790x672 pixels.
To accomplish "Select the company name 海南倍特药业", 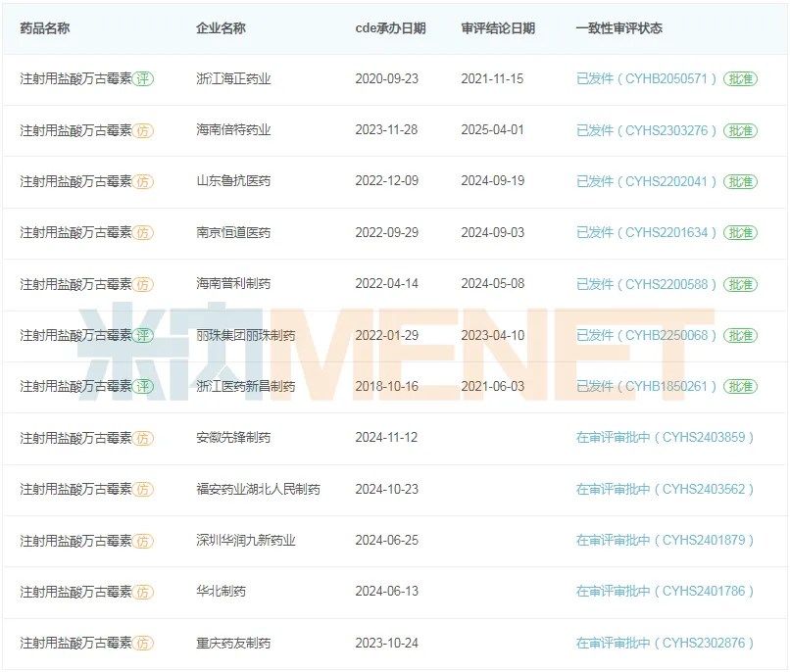I will [x=233, y=130].
